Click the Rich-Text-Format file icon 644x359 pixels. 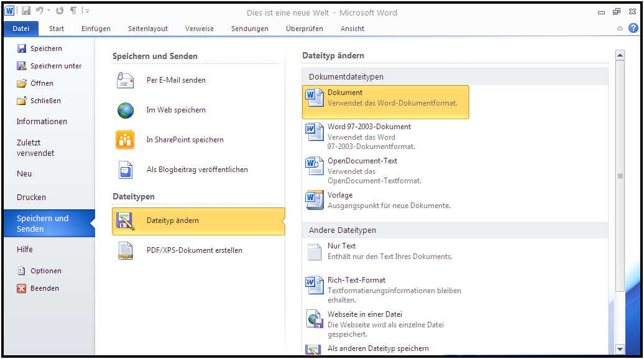tap(315, 285)
